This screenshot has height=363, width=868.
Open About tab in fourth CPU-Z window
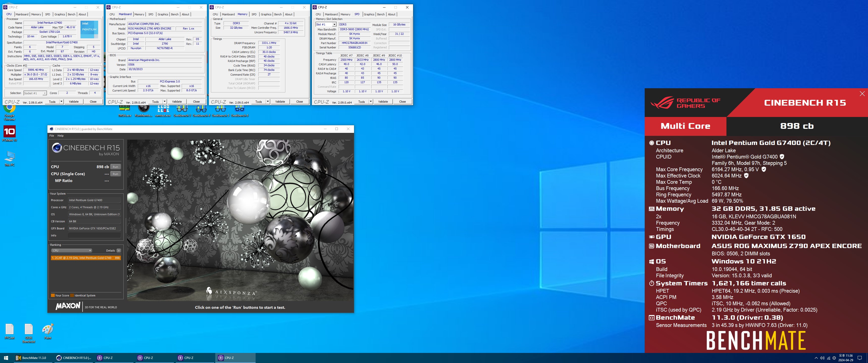click(391, 14)
